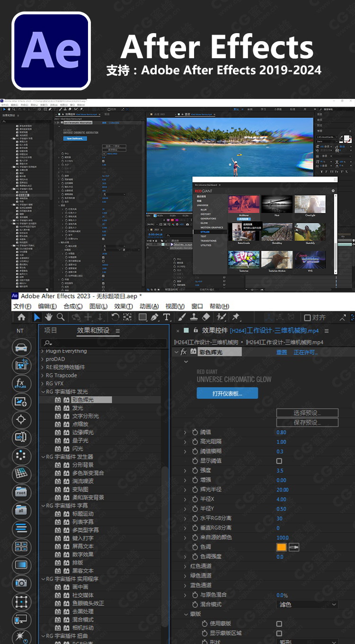Select the 鱼眼镜头校正 effect in the list
The image size is (355, 644).
[x=88, y=603]
